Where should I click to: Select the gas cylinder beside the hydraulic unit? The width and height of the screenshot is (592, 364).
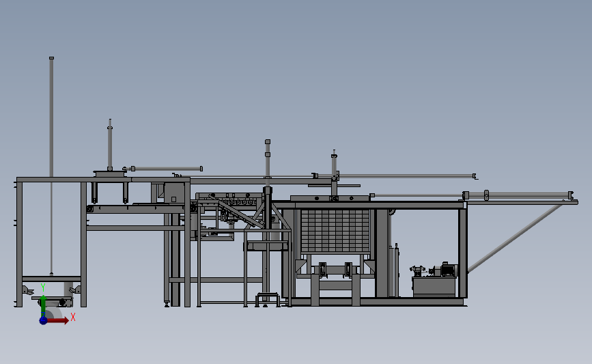click(396, 270)
